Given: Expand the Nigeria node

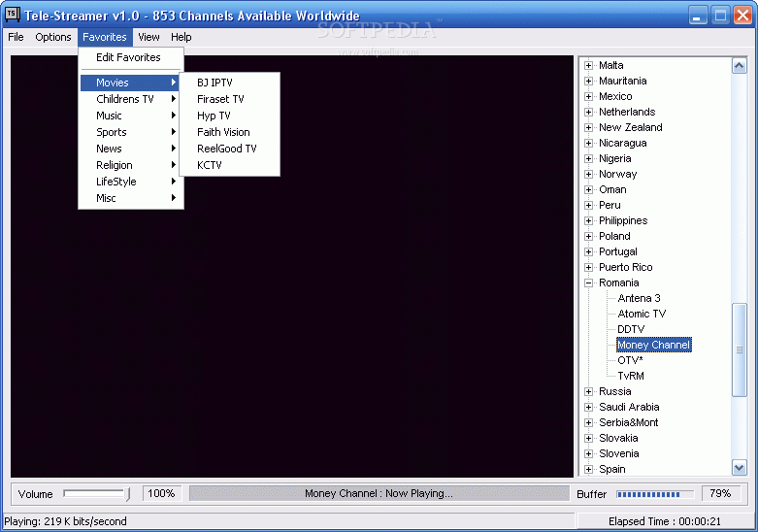Looking at the screenshot, I should (x=588, y=158).
